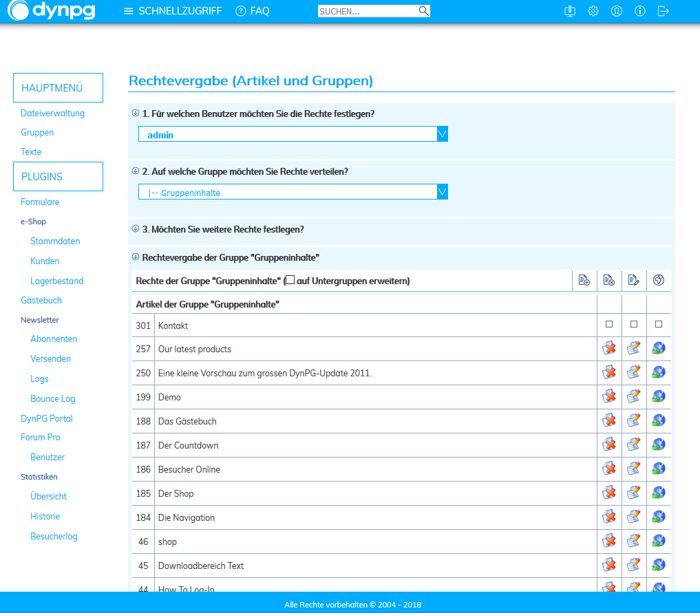
Task: Click the search magnifier icon
Action: (x=423, y=11)
